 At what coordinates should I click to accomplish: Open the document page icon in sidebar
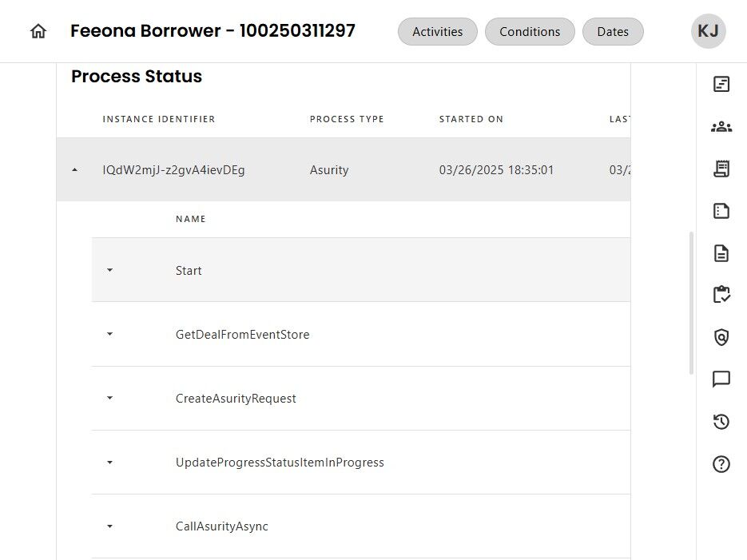721,253
